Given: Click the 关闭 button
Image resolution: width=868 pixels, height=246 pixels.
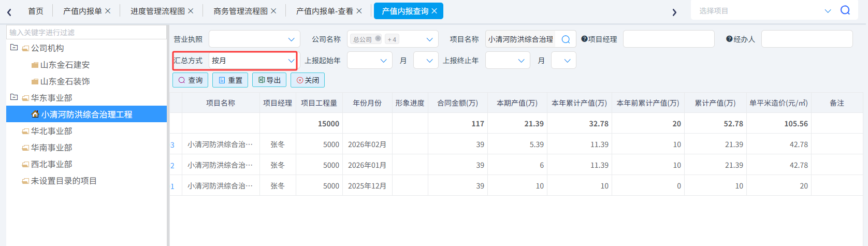Looking at the screenshot, I should coord(308,80).
